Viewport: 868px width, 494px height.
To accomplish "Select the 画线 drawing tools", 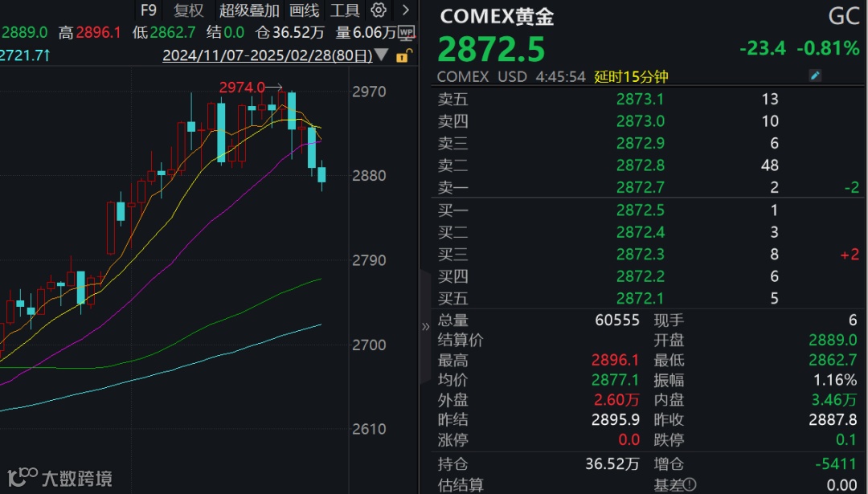I will [305, 10].
